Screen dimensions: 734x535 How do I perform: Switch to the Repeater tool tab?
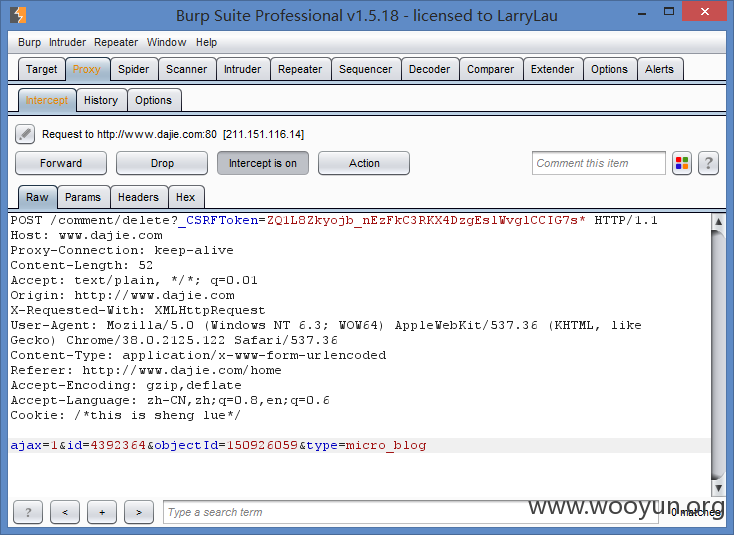point(300,69)
